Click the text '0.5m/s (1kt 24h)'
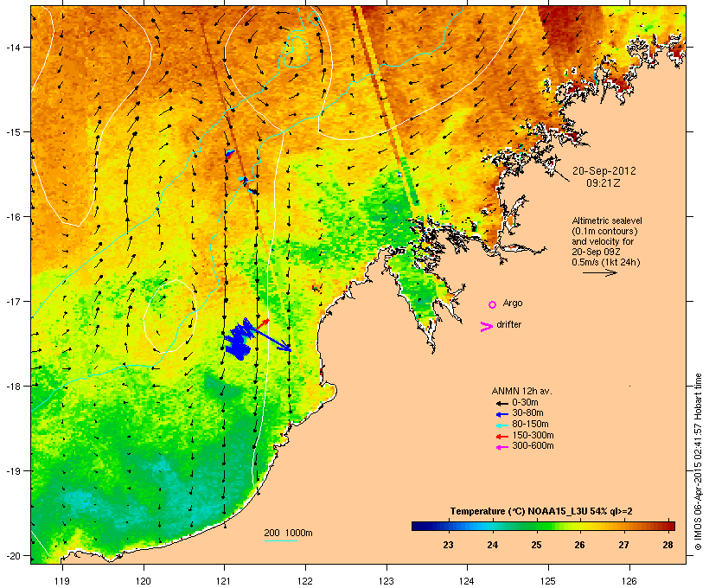 pyautogui.click(x=606, y=262)
